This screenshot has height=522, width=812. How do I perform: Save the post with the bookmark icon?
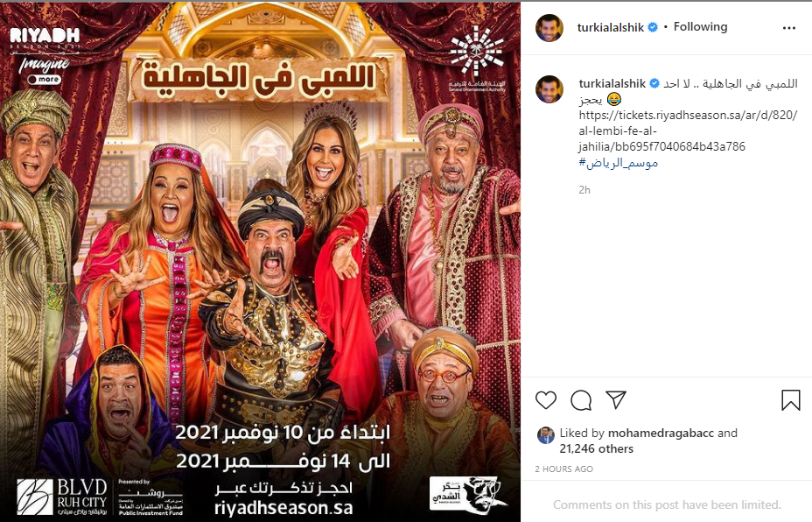[791, 400]
